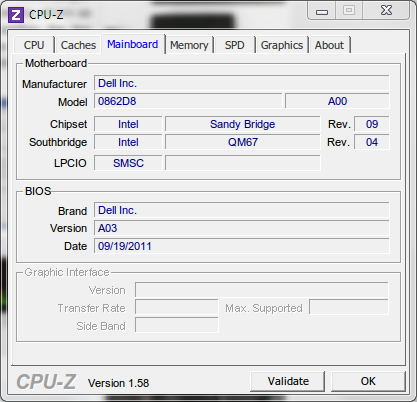Click the Version 1.58 label

(x=118, y=383)
